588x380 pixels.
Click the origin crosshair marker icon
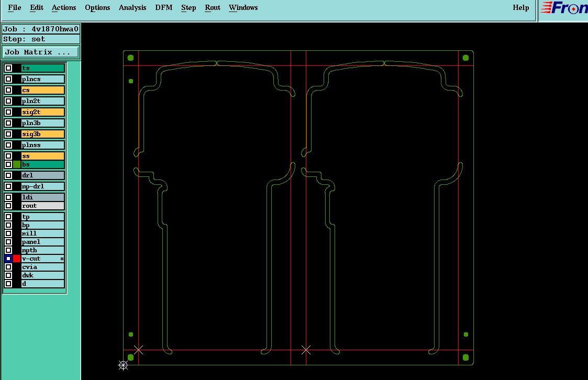click(123, 365)
